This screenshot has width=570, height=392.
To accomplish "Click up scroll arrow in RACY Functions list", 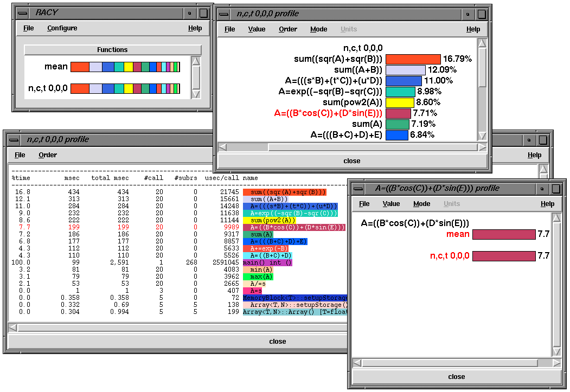I will (x=196, y=61).
